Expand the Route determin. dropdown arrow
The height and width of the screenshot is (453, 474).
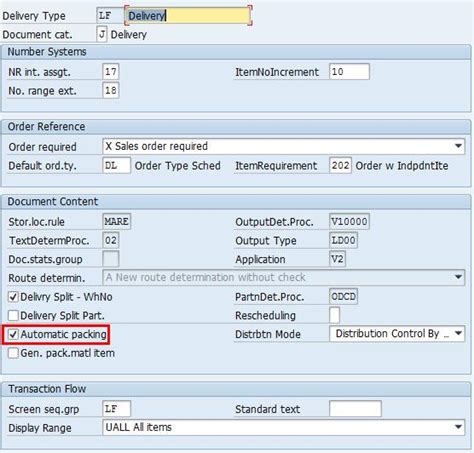click(x=458, y=277)
